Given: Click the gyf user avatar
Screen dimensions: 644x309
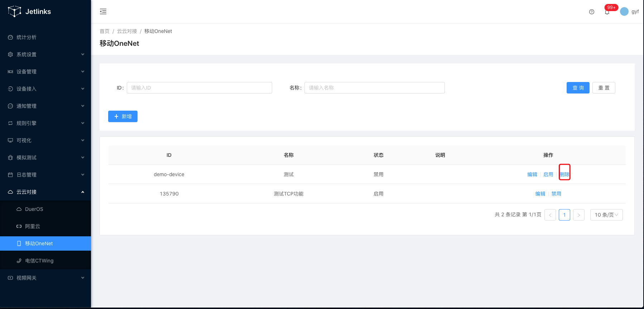Looking at the screenshot, I should click(x=624, y=11).
